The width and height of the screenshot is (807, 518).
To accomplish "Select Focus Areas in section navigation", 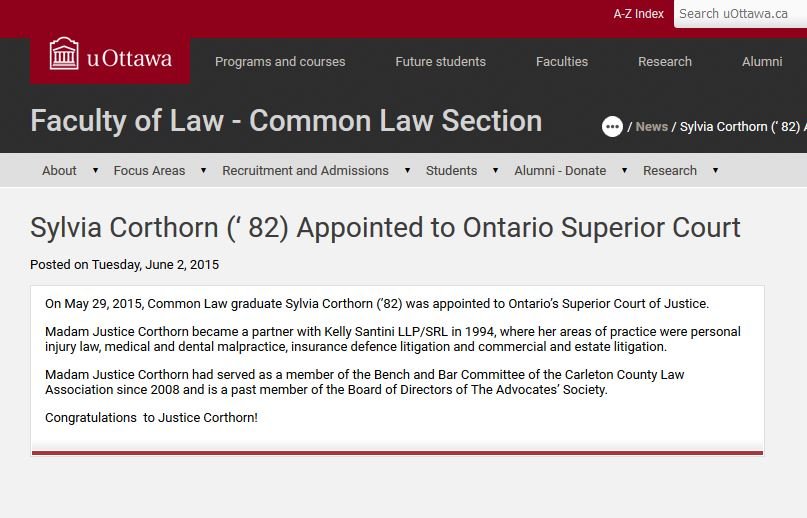I will pyautogui.click(x=149, y=170).
